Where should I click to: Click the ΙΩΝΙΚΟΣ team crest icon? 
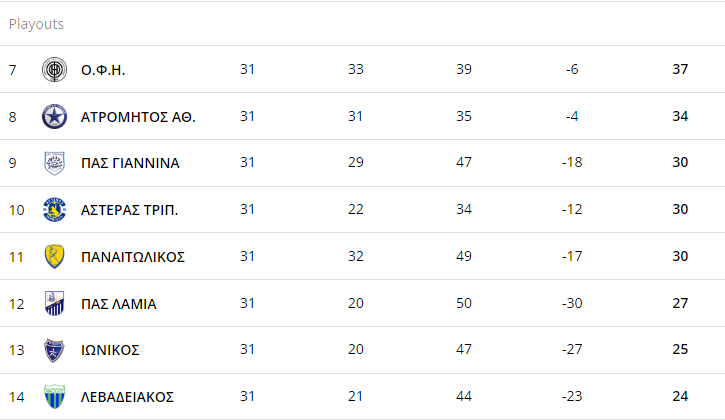click(54, 350)
